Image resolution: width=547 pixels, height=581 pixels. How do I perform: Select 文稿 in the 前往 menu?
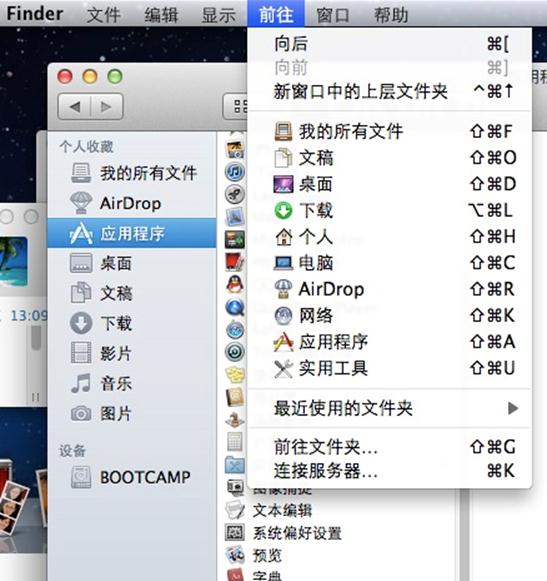(x=390, y=158)
